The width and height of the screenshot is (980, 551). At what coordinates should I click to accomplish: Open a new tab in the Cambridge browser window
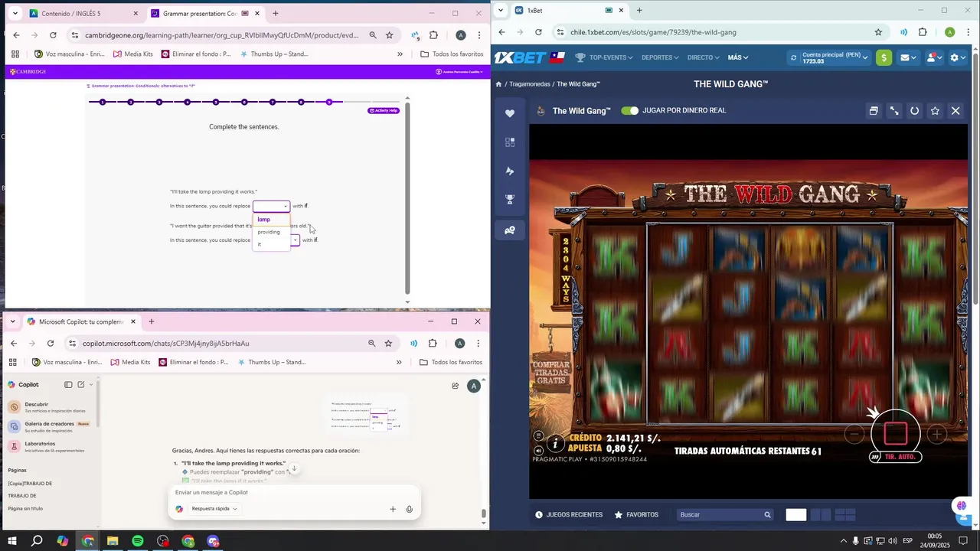coord(276,13)
